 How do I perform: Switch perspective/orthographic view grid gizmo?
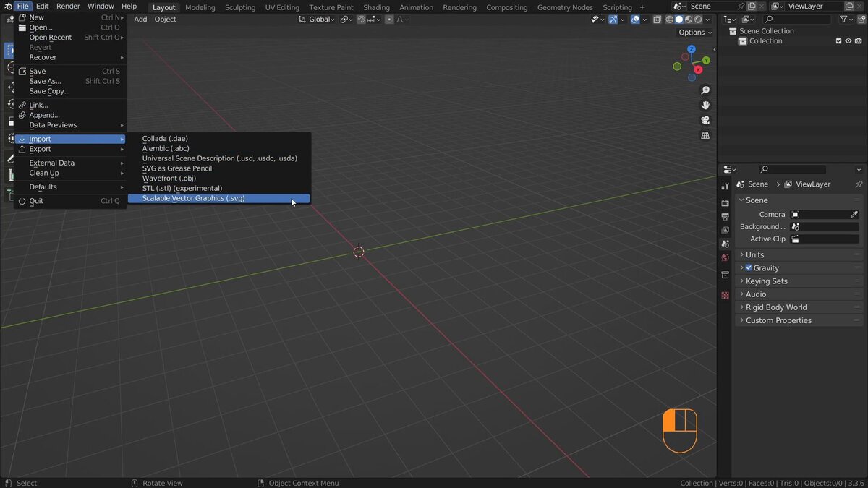pyautogui.click(x=705, y=135)
